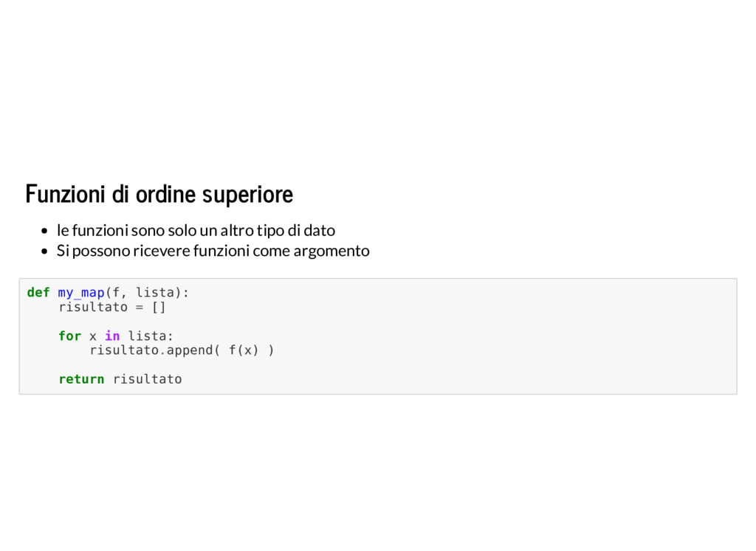
Task: Click empty area inside the code block
Action: pos(482,337)
